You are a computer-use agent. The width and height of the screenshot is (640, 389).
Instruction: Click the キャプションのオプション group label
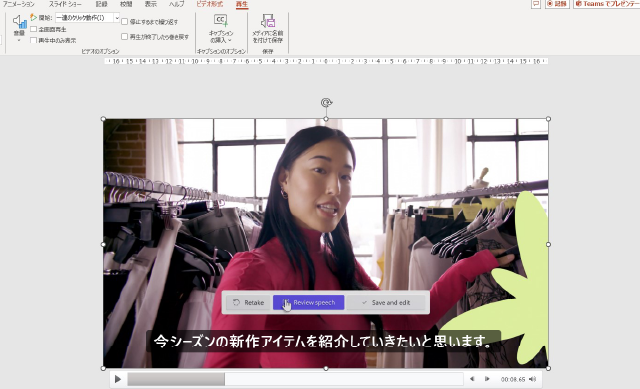click(x=221, y=51)
